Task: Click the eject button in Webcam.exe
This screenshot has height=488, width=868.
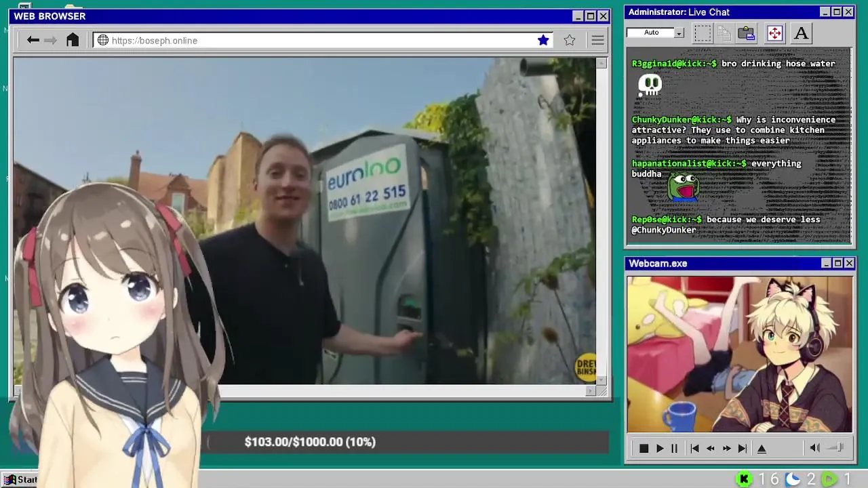Action: click(x=762, y=448)
